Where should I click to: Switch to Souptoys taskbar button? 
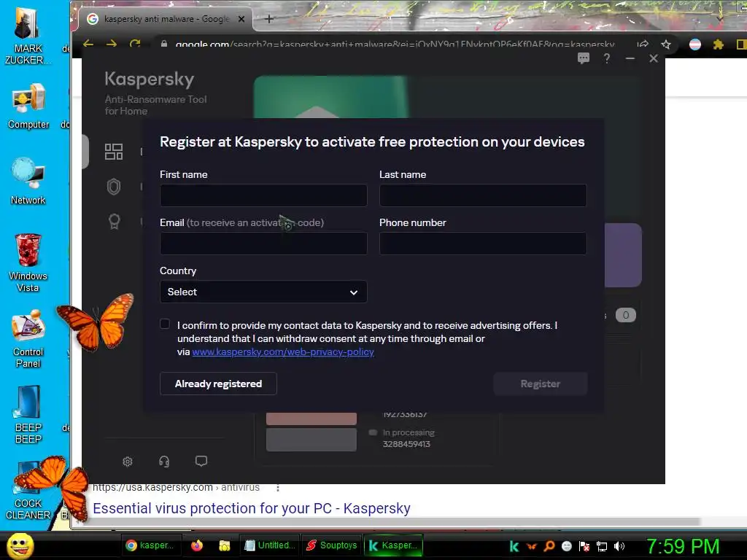(332, 545)
